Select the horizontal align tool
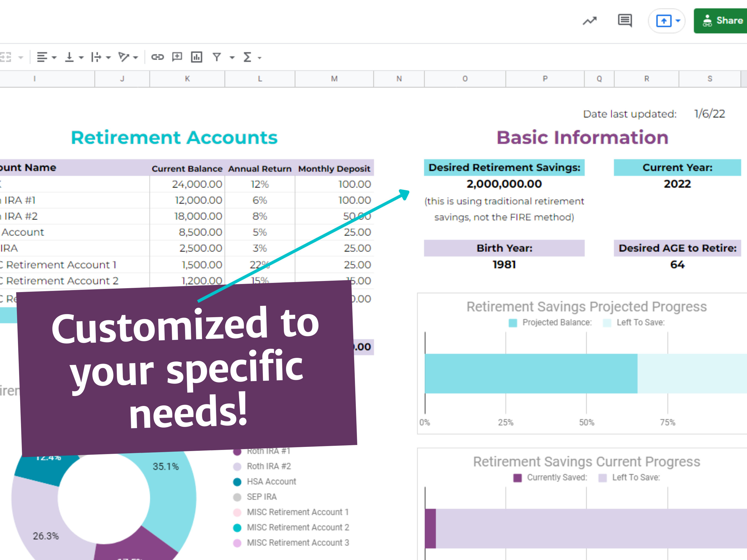Image resolution: width=747 pixels, height=560 pixels. (43, 58)
